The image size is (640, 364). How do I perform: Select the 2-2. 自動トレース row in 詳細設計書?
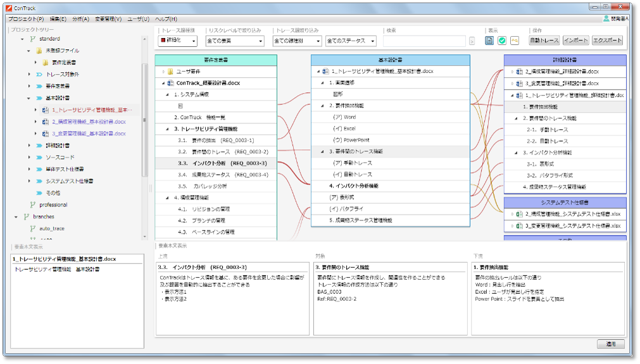(x=565, y=141)
